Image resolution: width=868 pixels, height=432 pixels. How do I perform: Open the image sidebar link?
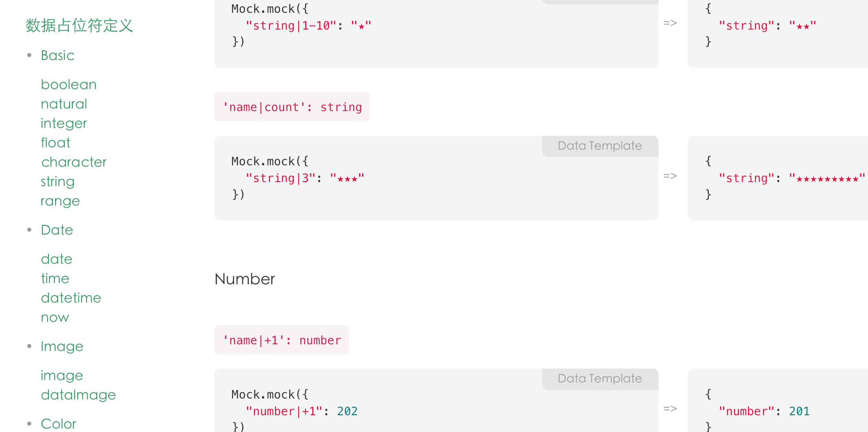(62, 376)
